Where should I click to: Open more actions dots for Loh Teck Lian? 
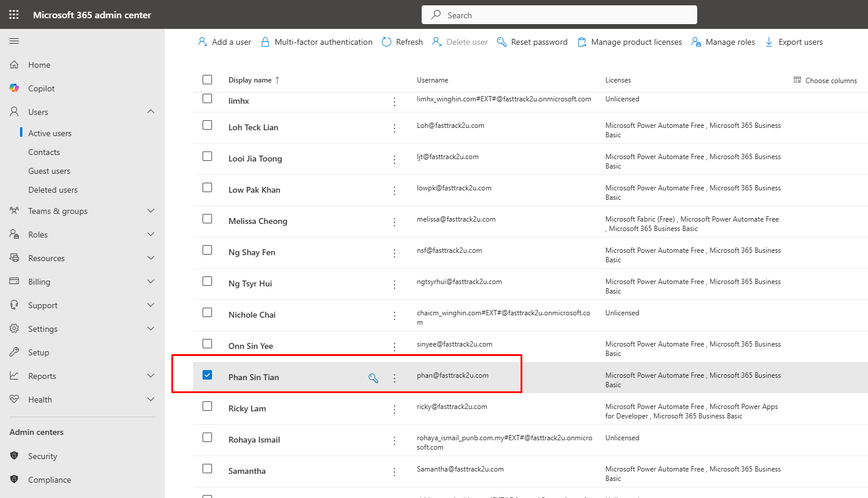tap(395, 128)
